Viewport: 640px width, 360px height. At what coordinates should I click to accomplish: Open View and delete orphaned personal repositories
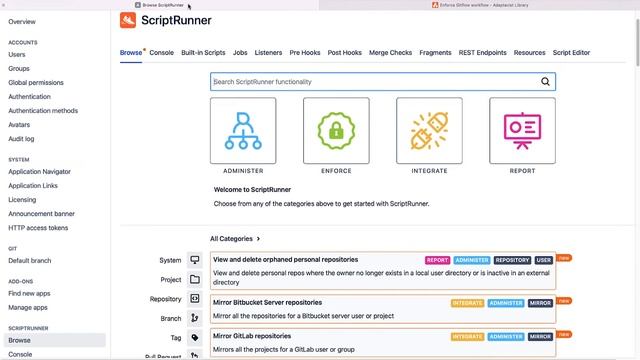pos(286,260)
